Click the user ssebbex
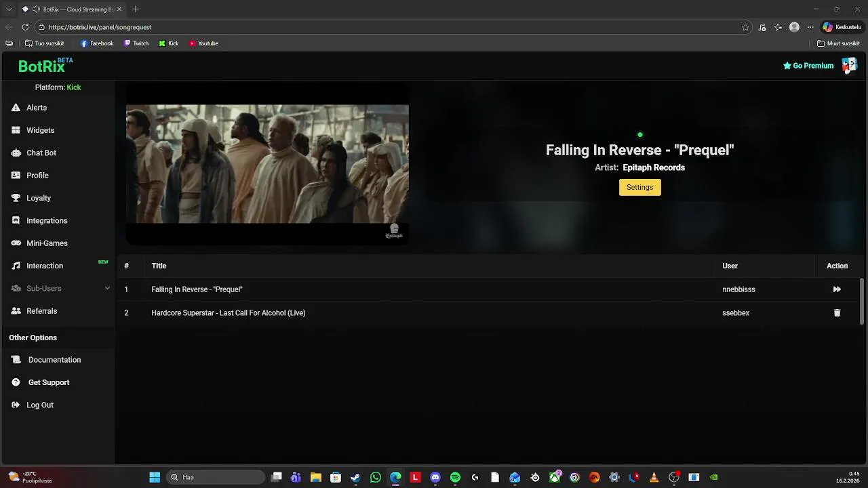868x488 pixels. [x=736, y=313]
